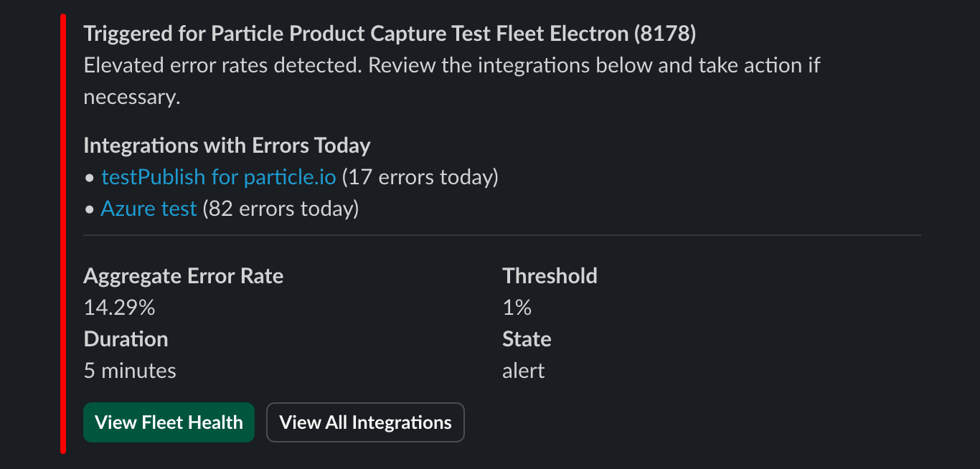Viewport: 980px width, 469px height.
Task: Open the Azure test integration link
Action: [x=149, y=209]
